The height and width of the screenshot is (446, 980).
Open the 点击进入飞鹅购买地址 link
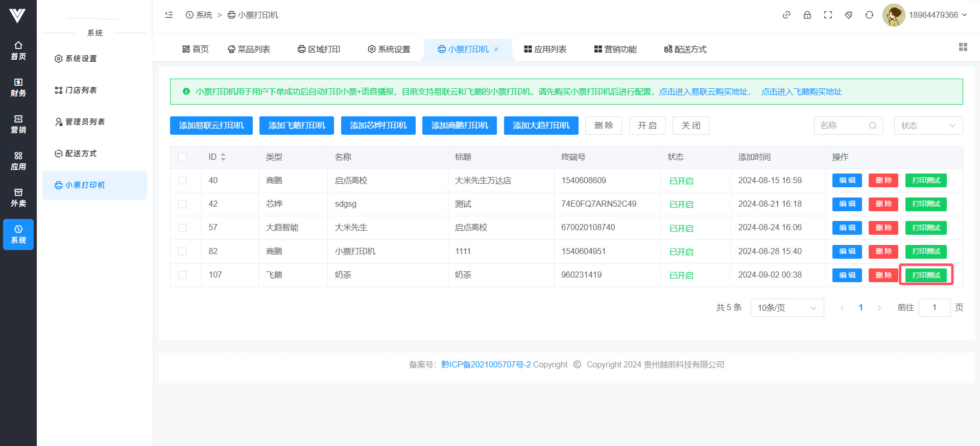tap(801, 92)
